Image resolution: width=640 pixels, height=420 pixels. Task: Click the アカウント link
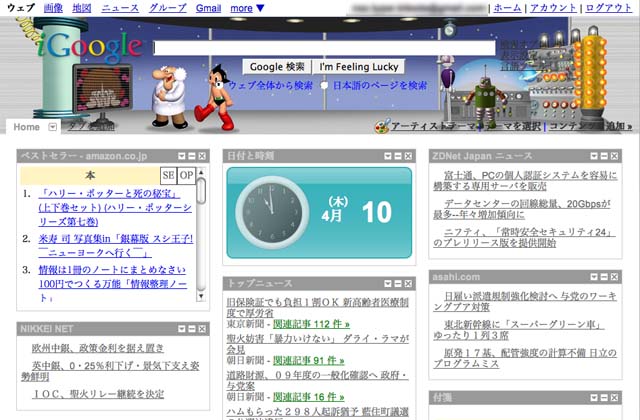click(553, 8)
